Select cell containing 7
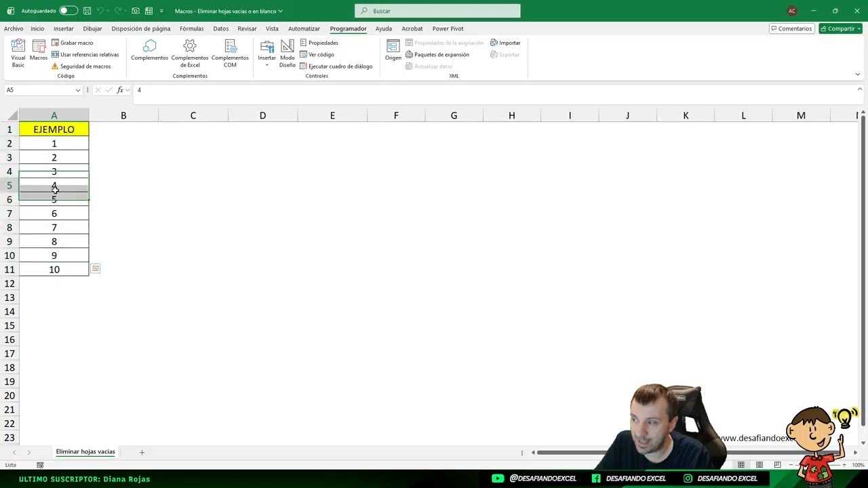The height and width of the screenshot is (488, 868). (x=54, y=228)
